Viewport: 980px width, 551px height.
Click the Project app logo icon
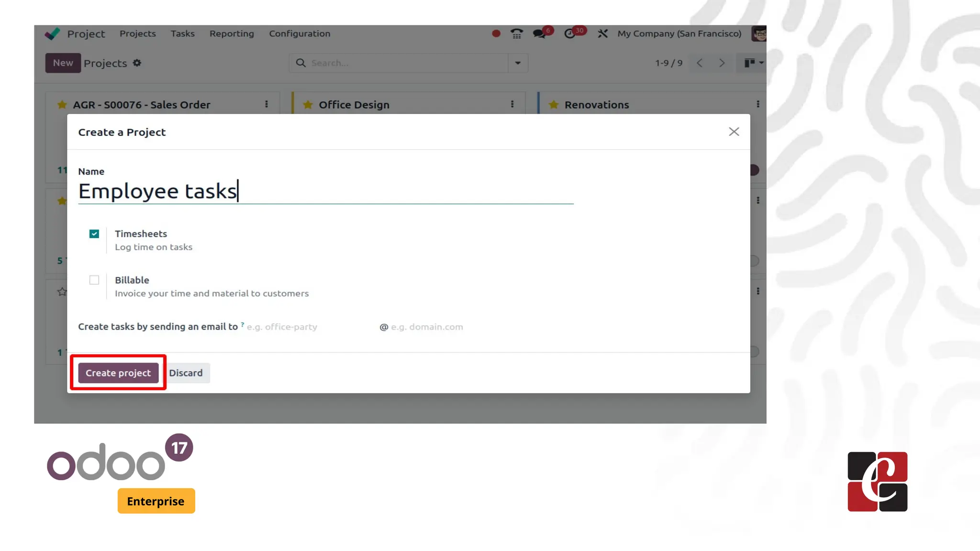[x=53, y=33]
